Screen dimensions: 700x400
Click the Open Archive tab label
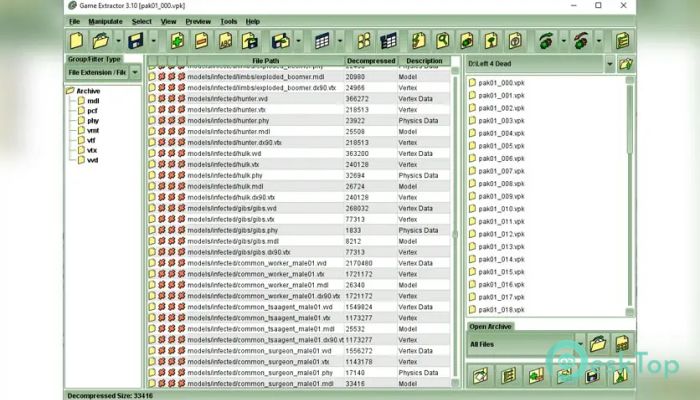pyautogui.click(x=490, y=326)
